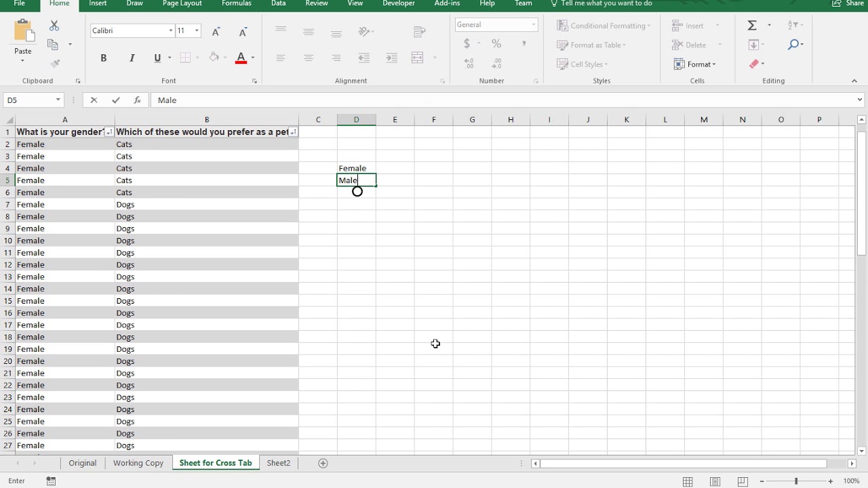The image size is (868, 488).
Task: Toggle Center horizontal alignment
Action: point(309,58)
